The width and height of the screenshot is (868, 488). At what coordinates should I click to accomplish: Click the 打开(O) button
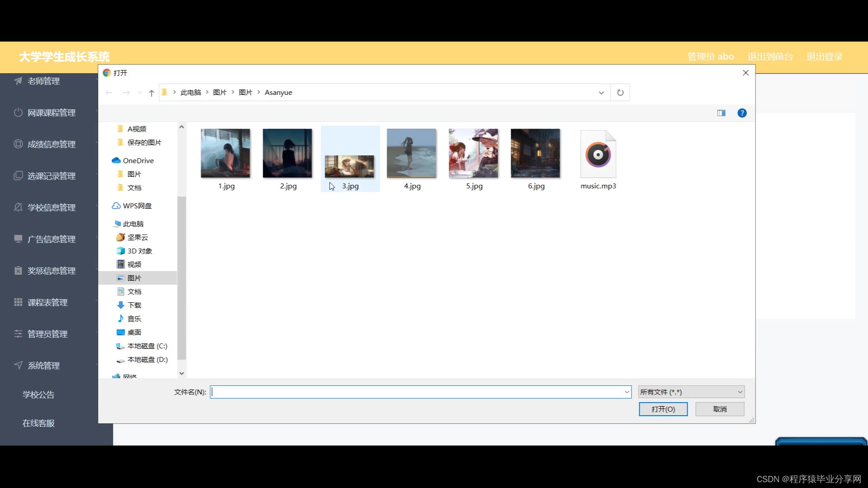click(663, 409)
